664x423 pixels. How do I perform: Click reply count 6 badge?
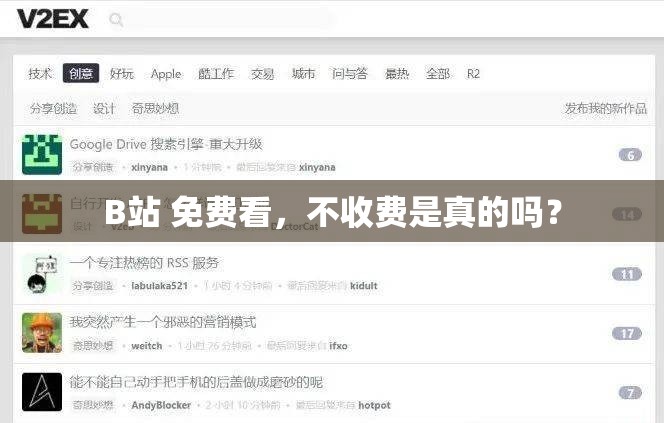pyautogui.click(x=630, y=155)
